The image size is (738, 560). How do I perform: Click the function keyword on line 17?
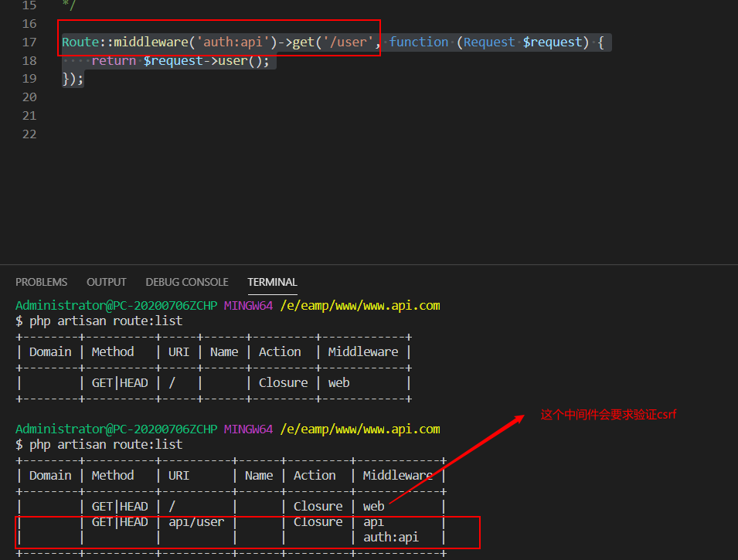pos(418,42)
